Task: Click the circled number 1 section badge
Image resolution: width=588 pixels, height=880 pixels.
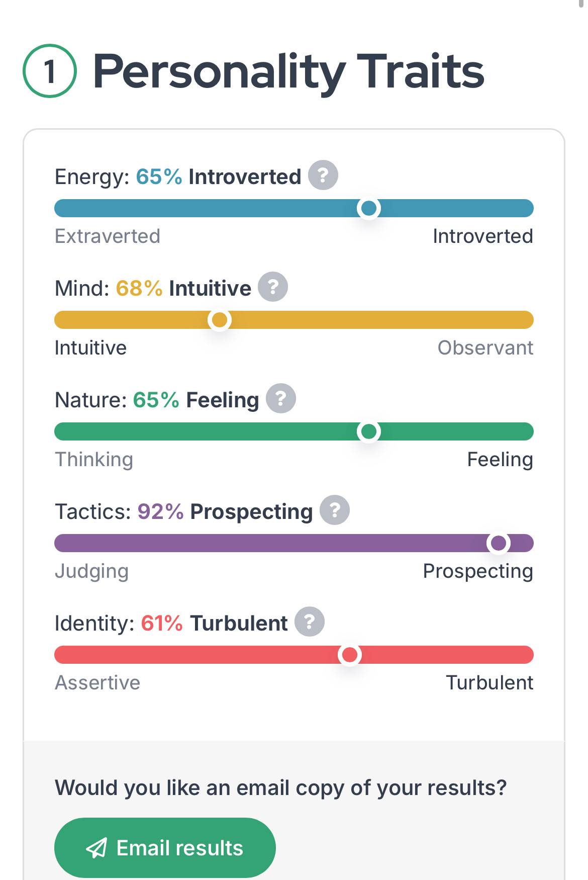Action: pos(50,71)
